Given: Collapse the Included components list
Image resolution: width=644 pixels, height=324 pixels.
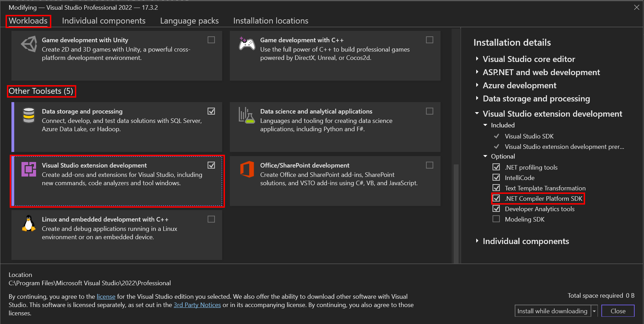Looking at the screenshot, I should pos(485,125).
